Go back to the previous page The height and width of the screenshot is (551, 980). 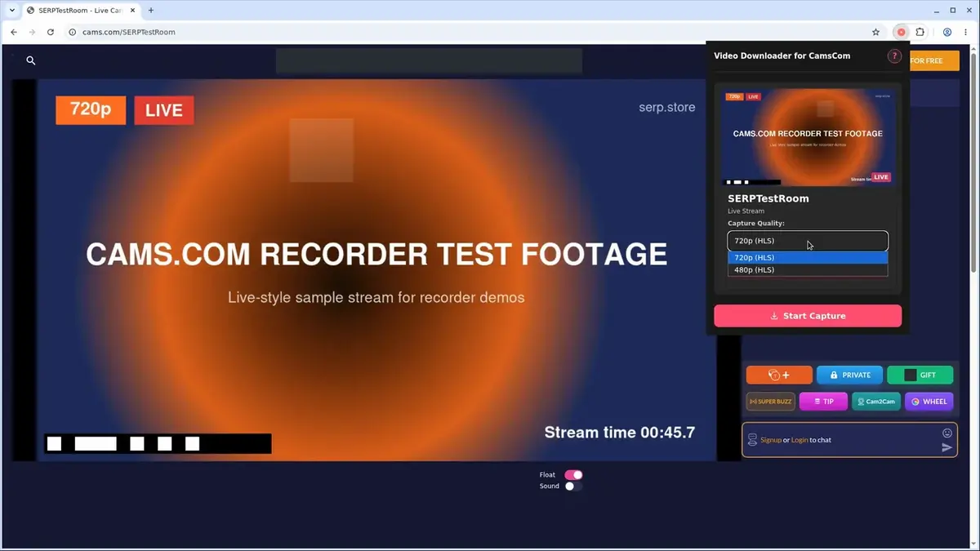pos(14,32)
